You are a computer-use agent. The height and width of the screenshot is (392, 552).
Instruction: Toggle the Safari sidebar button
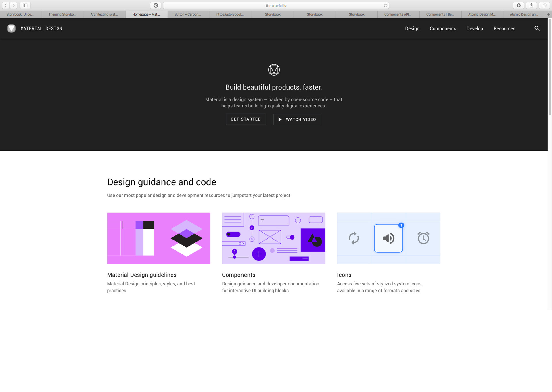(x=25, y=5)
